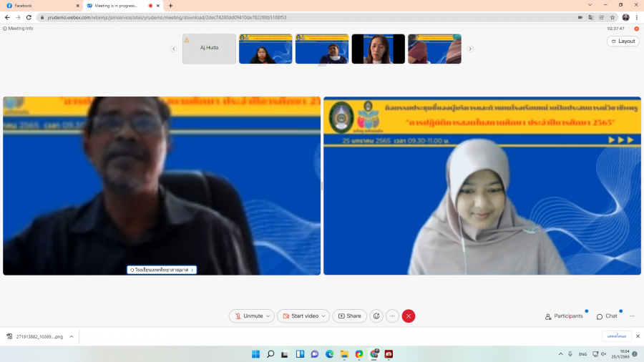Bookmark this page with the star icon

[x=613, y=17]
